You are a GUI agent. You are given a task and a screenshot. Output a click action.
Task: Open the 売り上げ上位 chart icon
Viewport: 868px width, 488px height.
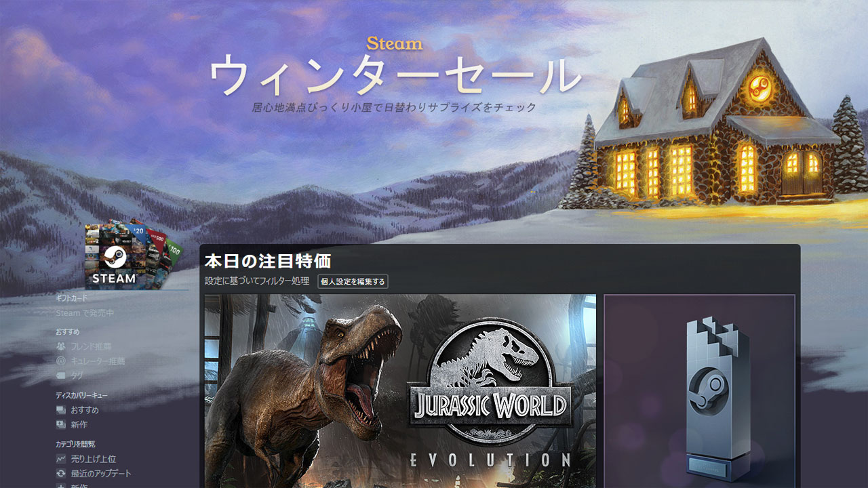61,459
